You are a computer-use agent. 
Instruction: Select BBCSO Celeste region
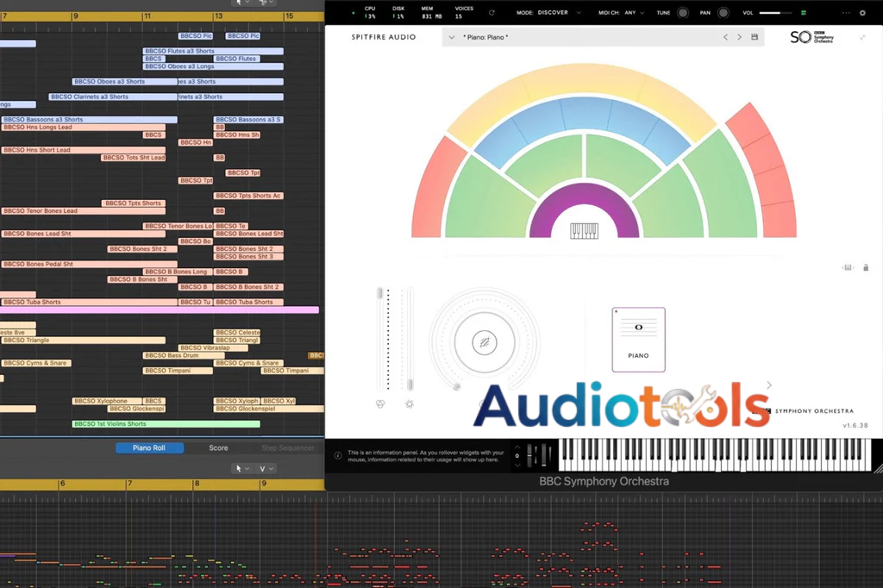[237, 332]
